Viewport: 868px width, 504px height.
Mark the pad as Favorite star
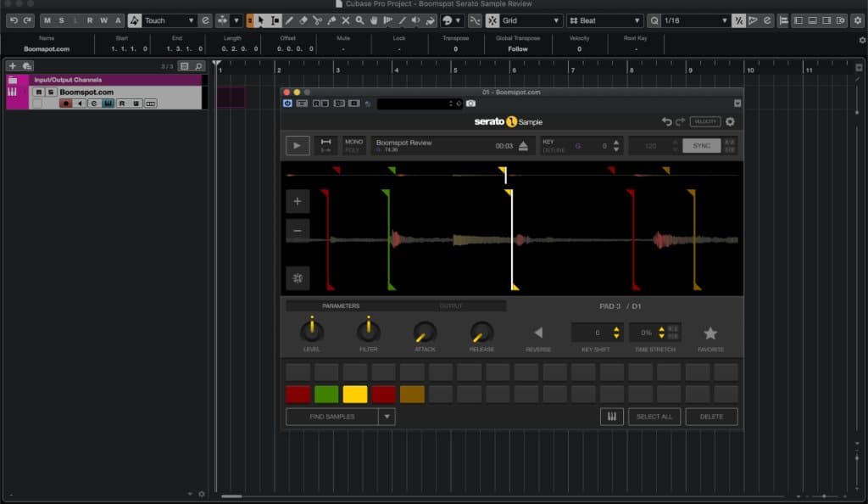tap(710, 333)
